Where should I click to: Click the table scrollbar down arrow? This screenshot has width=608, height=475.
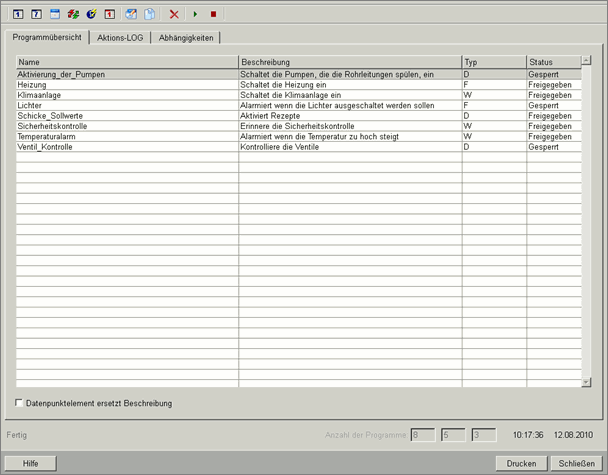click(586, 382)
